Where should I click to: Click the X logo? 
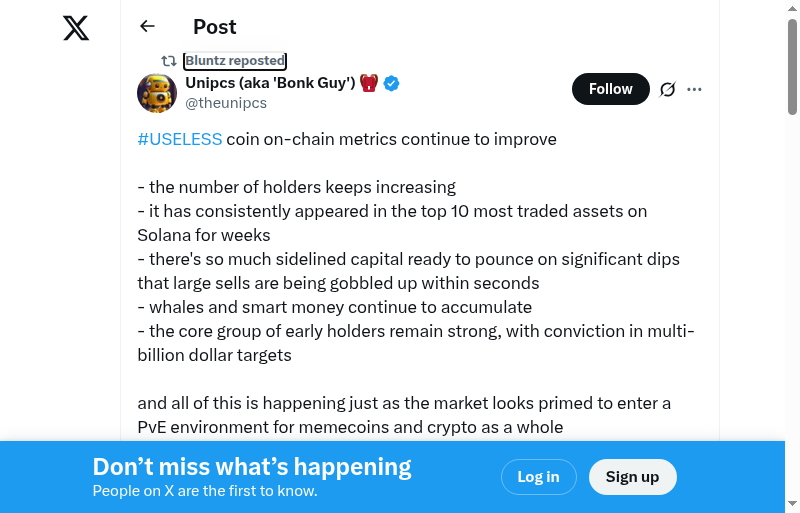click(76, 28)
